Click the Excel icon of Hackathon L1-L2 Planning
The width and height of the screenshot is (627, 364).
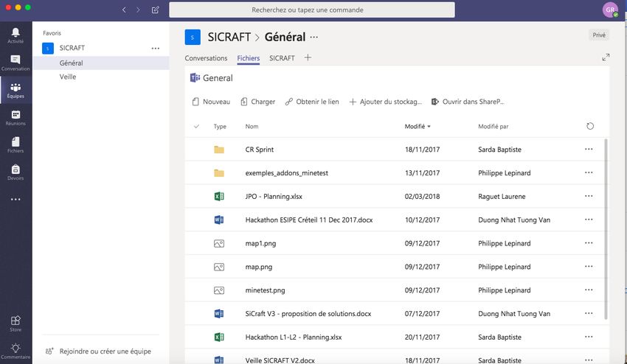219,337
